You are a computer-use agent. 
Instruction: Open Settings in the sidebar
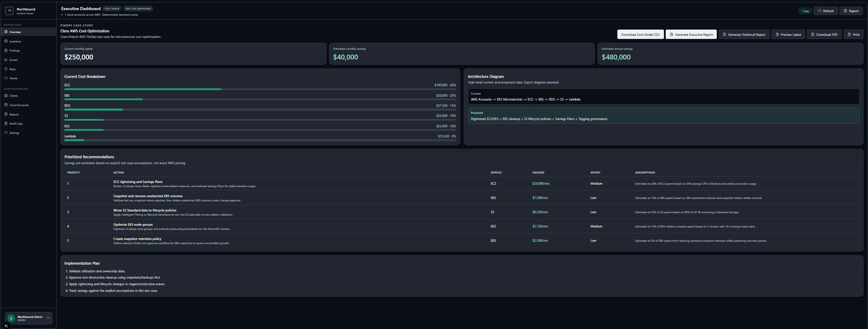(x=29, y=133)
